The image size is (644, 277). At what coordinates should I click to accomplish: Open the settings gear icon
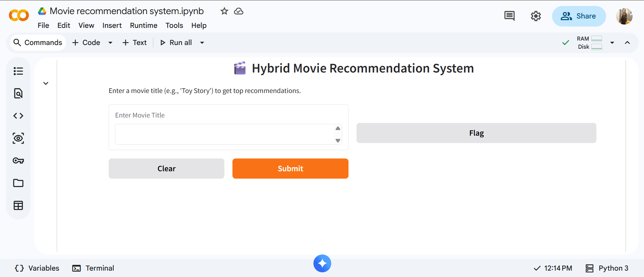coord(536,16)
